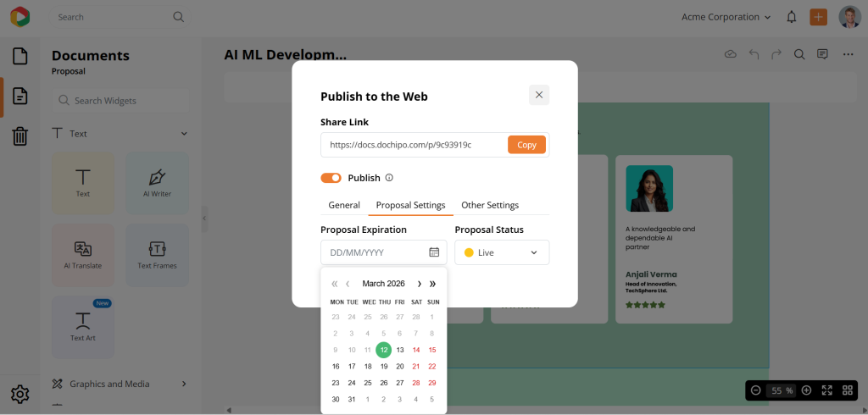Open the Proposal Status dropdown

[502, 252]
